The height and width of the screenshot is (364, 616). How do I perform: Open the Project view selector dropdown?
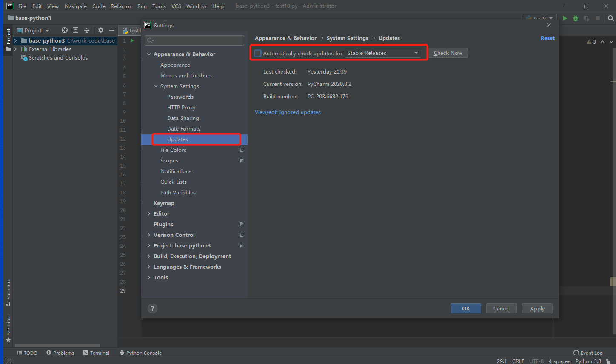coord(33,30)
